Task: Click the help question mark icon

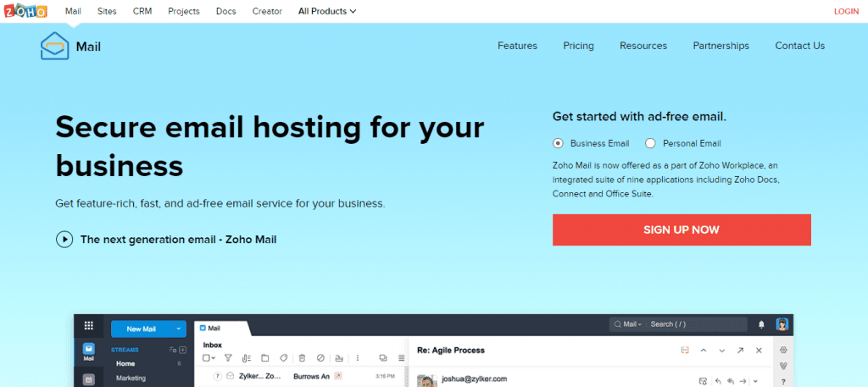Action: (782, 381)
